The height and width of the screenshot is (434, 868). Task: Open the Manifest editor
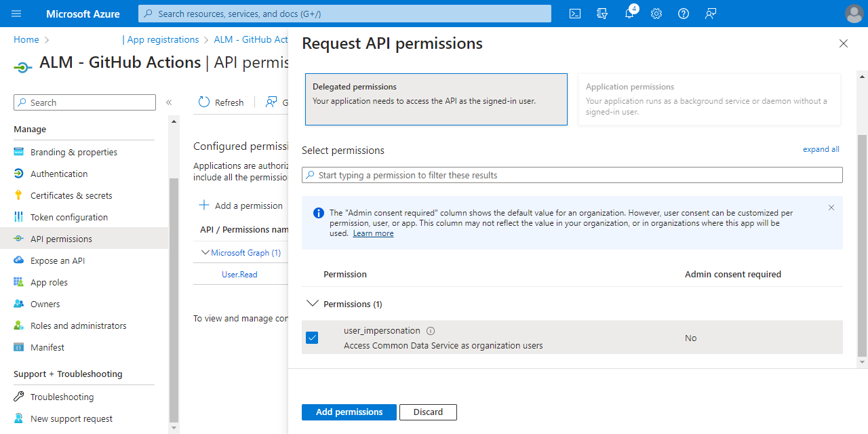[46, 347]
